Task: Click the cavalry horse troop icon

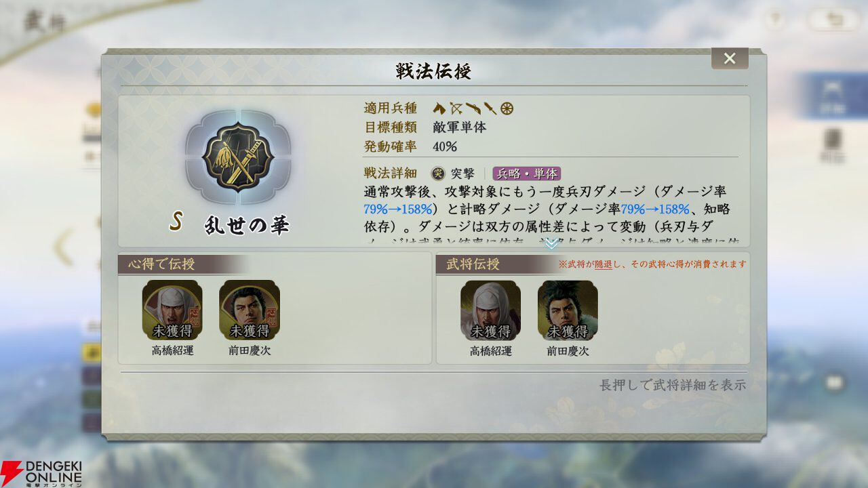Action: pyautogui.click(x=439, y=108)
